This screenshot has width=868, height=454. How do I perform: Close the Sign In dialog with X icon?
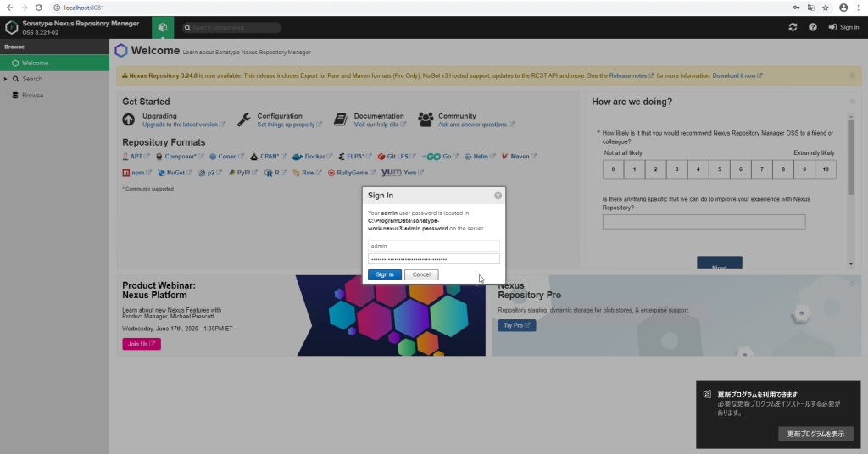pyautogui.click(x=498, y=196)
